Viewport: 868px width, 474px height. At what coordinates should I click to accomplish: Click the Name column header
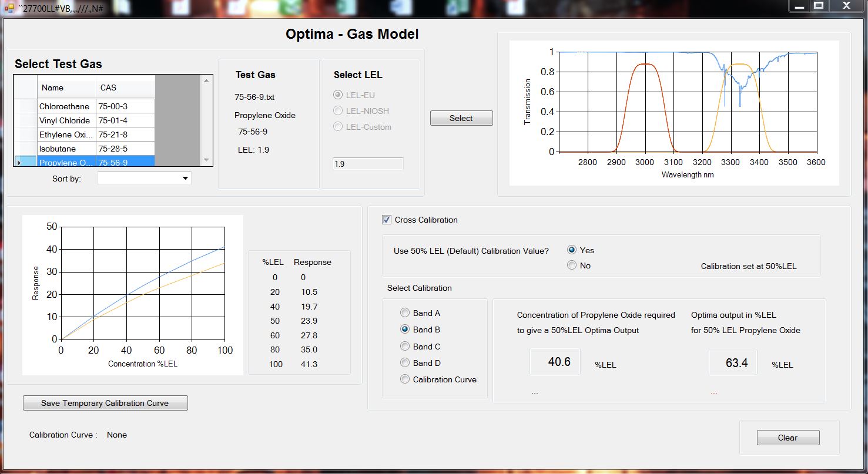66,87
